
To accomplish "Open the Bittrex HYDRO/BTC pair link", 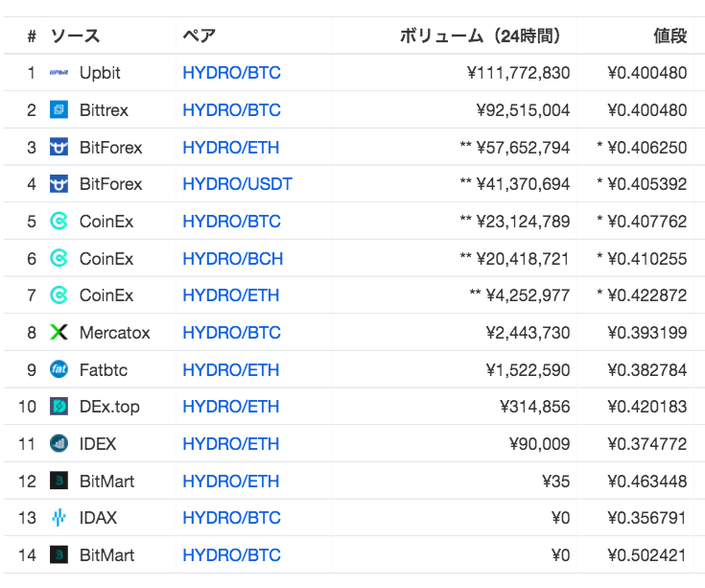I will 231,110.
